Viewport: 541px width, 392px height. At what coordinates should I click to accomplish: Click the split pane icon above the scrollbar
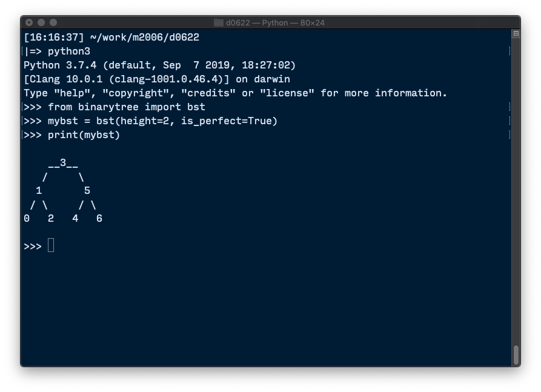(x=516, y=35)
